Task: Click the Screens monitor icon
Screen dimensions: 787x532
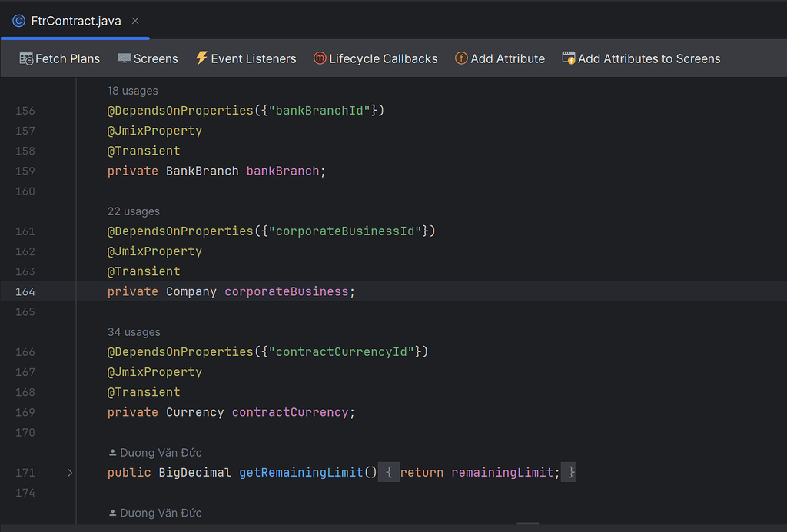Action: click(124, 58)
